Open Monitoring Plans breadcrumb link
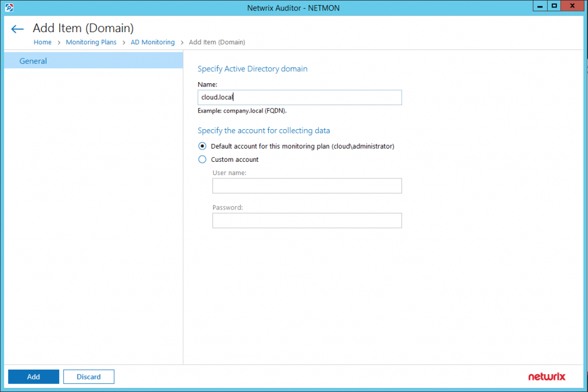Image resolution: width=588 pixels, height=392 pixels. [91, 42]
